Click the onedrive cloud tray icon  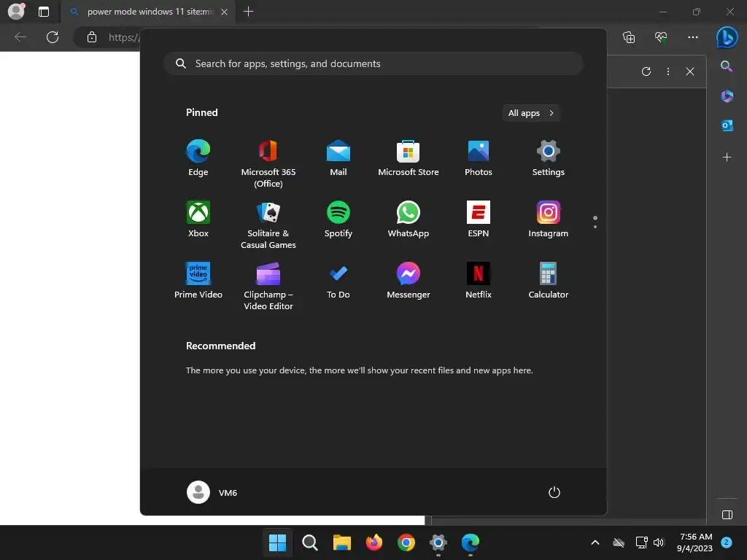coord(619,542)
